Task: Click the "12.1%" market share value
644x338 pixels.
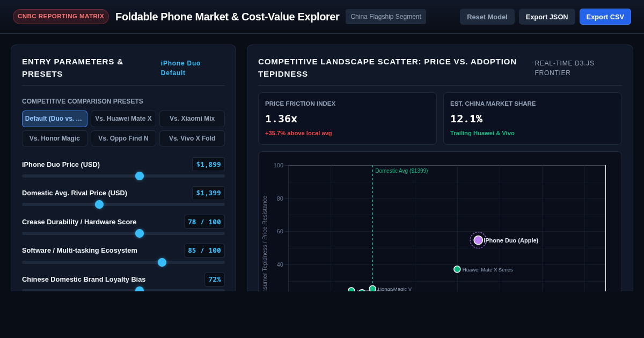Action: (x=466, y=119)
